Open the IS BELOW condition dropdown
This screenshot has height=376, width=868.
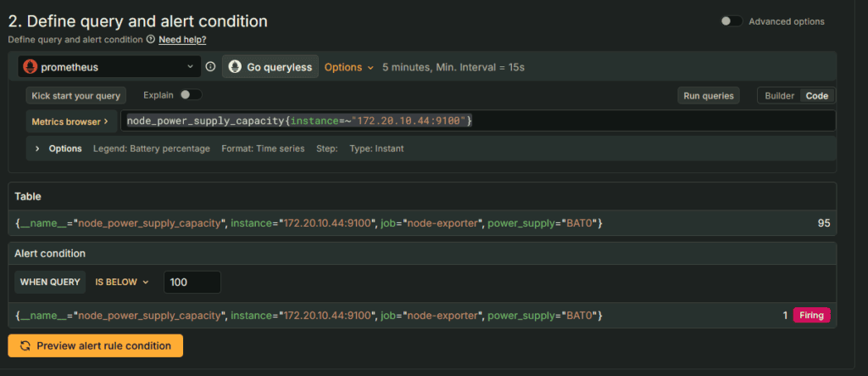coord(122,282)
